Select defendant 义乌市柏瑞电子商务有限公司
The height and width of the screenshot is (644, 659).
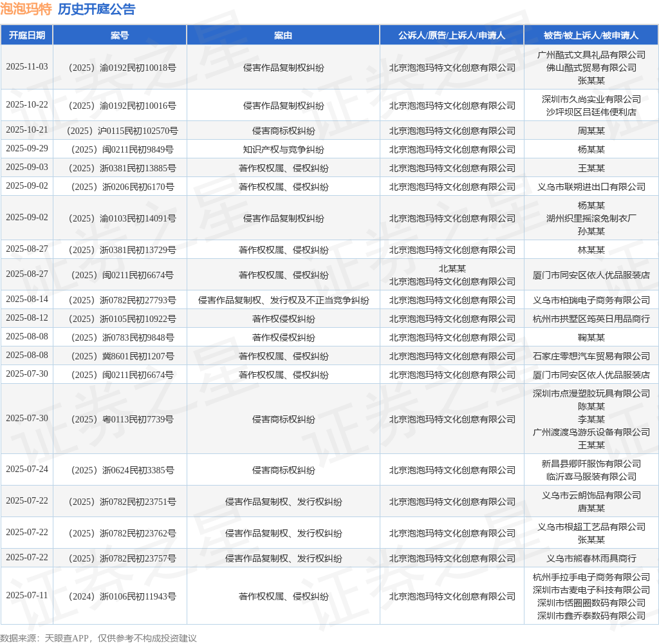point(591,300)
